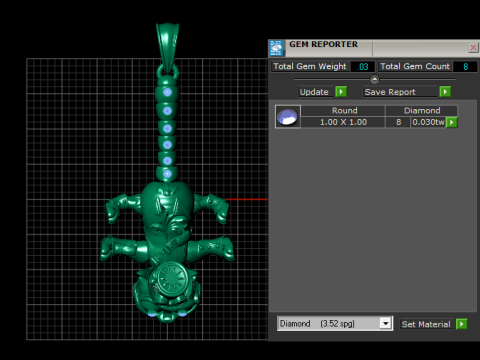The height and width of the screenshot is (360, 480).
Task: Click the '0.030tw' weight cell
Action: coord(428,122)
